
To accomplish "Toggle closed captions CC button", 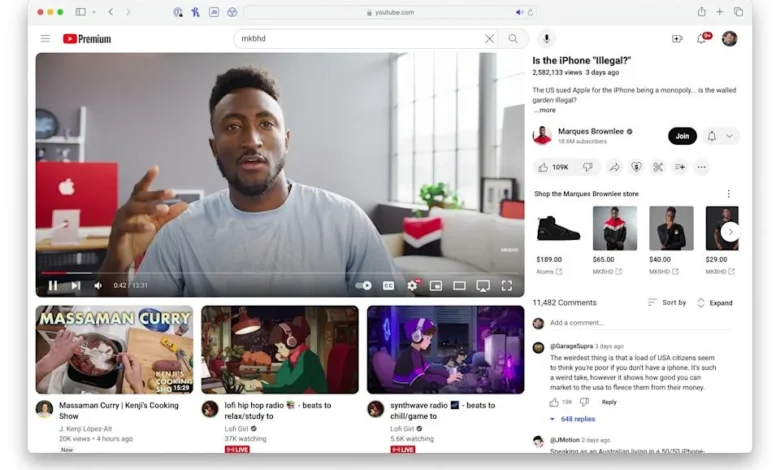I will click(x=388, y=285).
